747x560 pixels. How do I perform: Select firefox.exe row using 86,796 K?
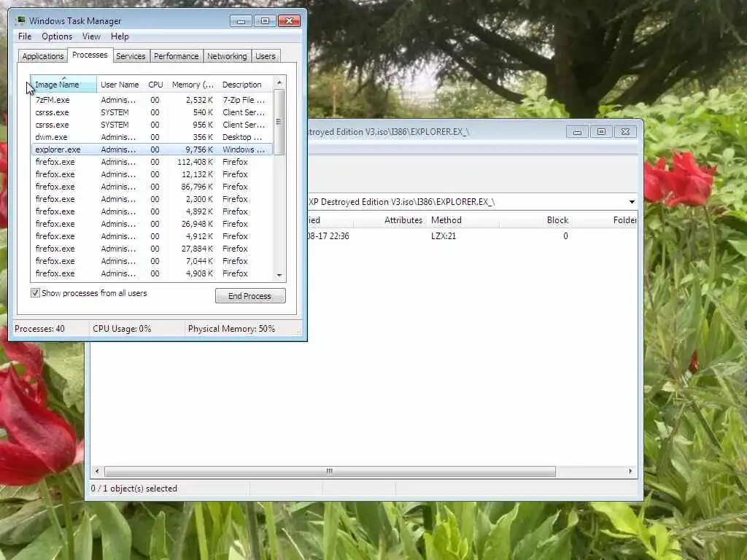152,187
